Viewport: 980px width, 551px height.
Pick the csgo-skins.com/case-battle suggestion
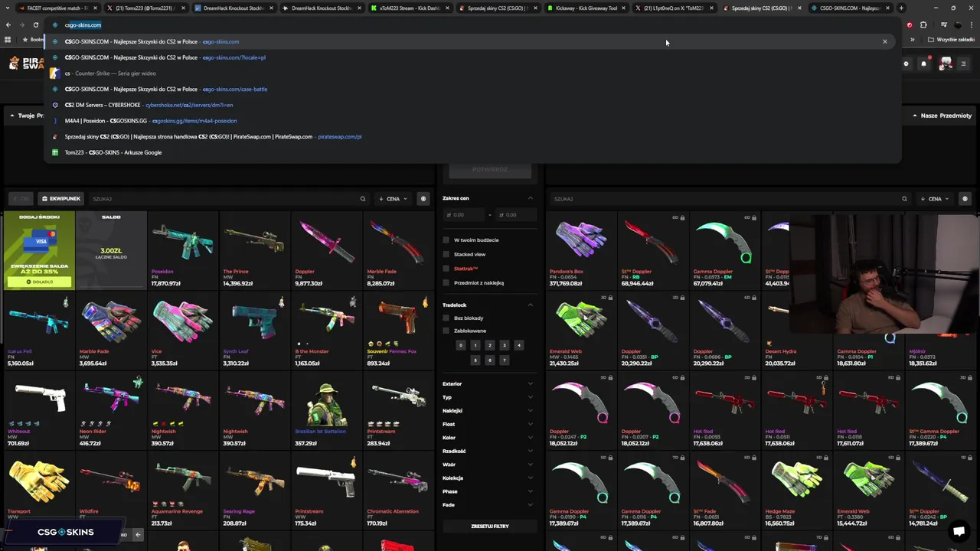(x=472, y=89)
